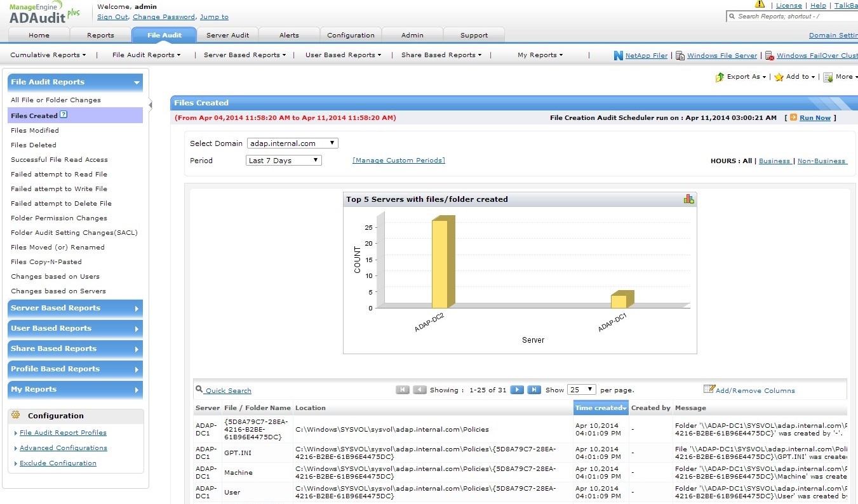858x504 pixels.
Task: Open the Exclude Configuration link
Action: [x=58, y=463]
